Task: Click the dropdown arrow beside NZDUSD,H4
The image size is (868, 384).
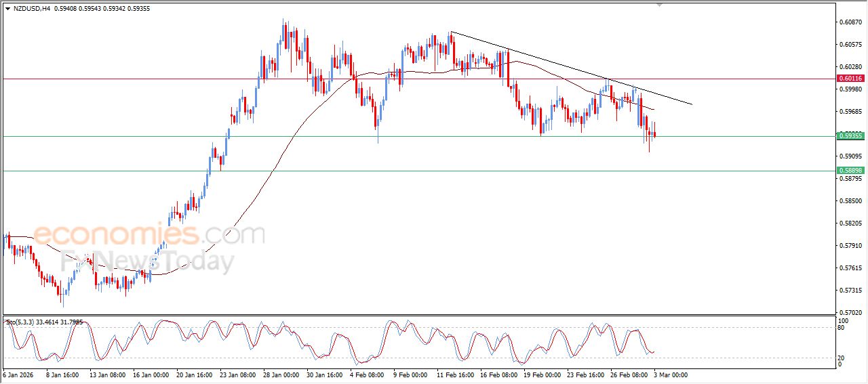Action: tap(7, 8)
